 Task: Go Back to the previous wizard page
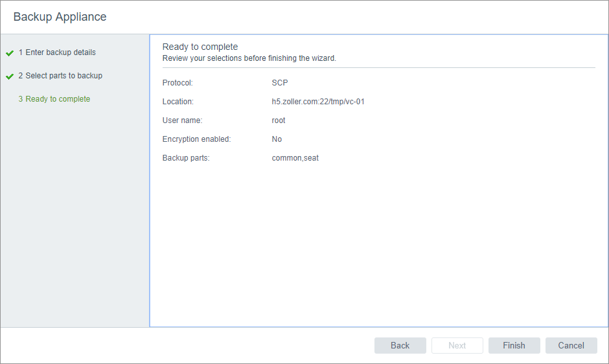(400, 346)
